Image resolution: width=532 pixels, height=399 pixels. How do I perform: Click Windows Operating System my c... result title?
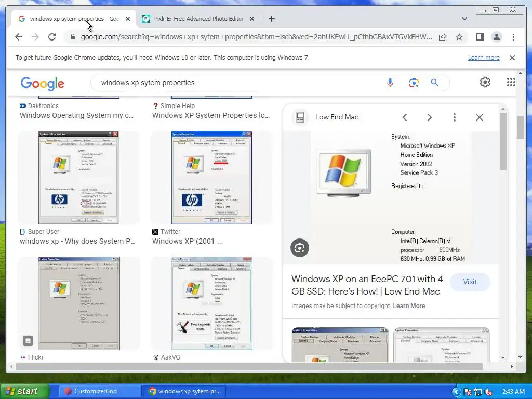[77, 115]
